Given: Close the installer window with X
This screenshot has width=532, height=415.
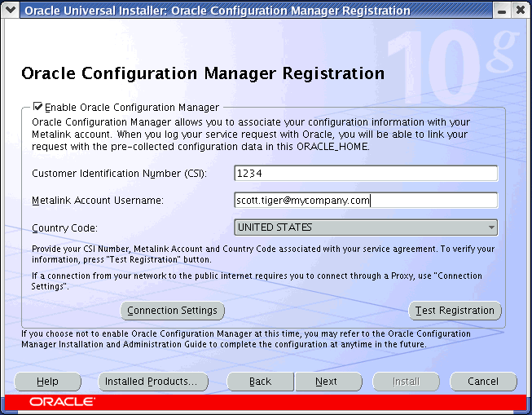Looking at the screenshot, I should pyautogui.click(x=521, y=11).
